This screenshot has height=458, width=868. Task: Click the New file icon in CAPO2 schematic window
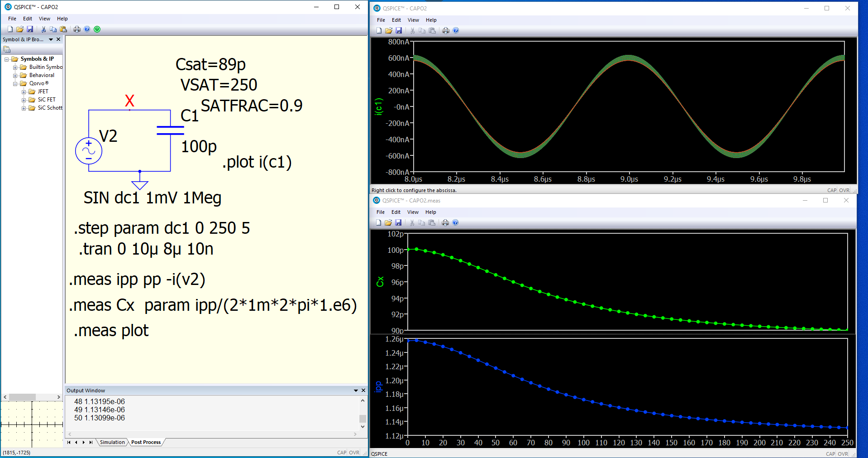[x=10, y=29]
